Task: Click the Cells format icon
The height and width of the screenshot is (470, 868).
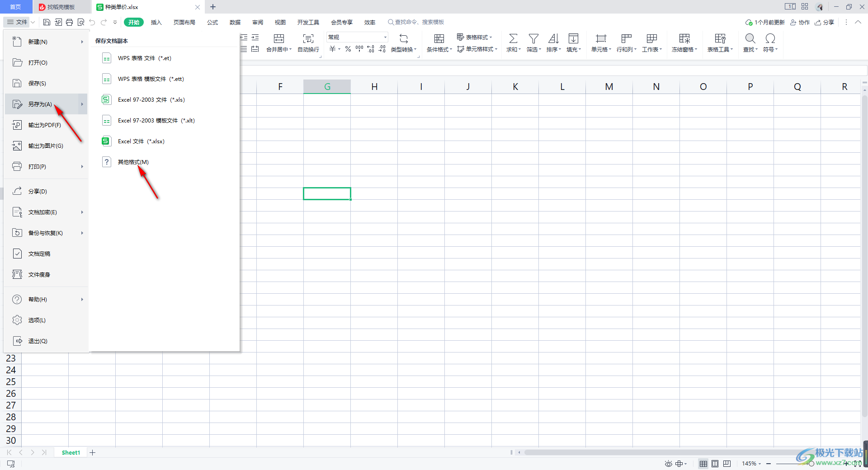Action: 601,38
